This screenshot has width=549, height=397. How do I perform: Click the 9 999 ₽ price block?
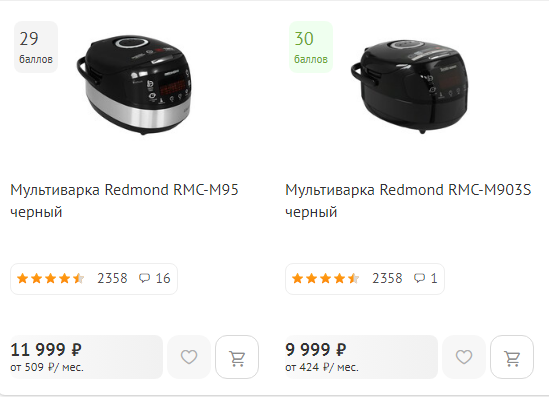click(x=361, y=357)
